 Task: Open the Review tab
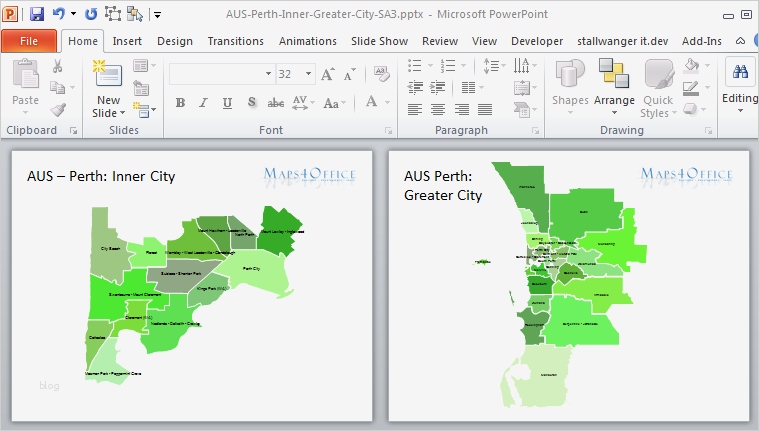pyautogui.click(x=440, y=41)
